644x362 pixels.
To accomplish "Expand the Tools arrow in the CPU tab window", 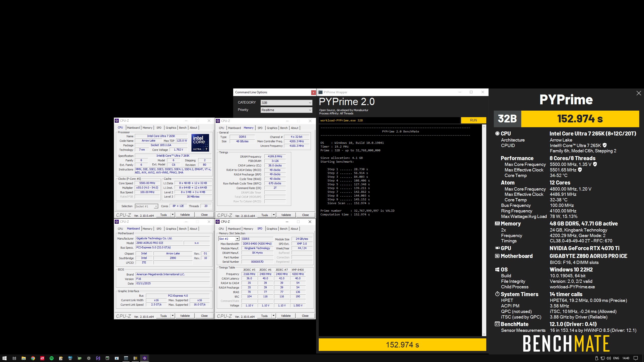I will 173,215.
